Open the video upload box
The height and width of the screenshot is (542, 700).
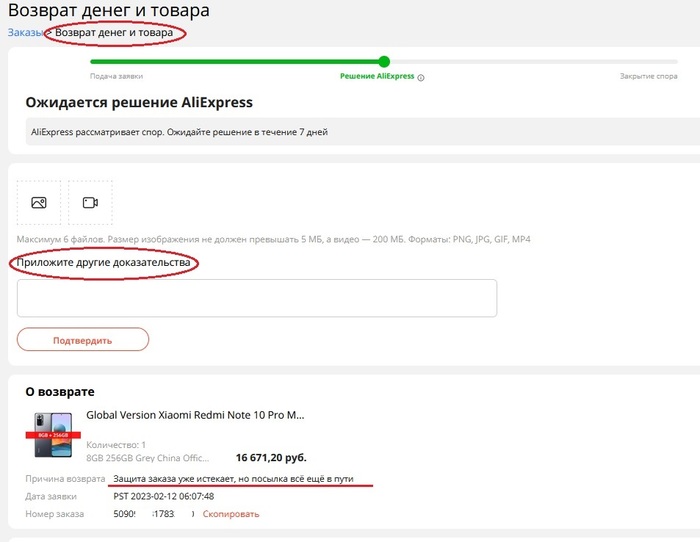(x=90, y=203)
